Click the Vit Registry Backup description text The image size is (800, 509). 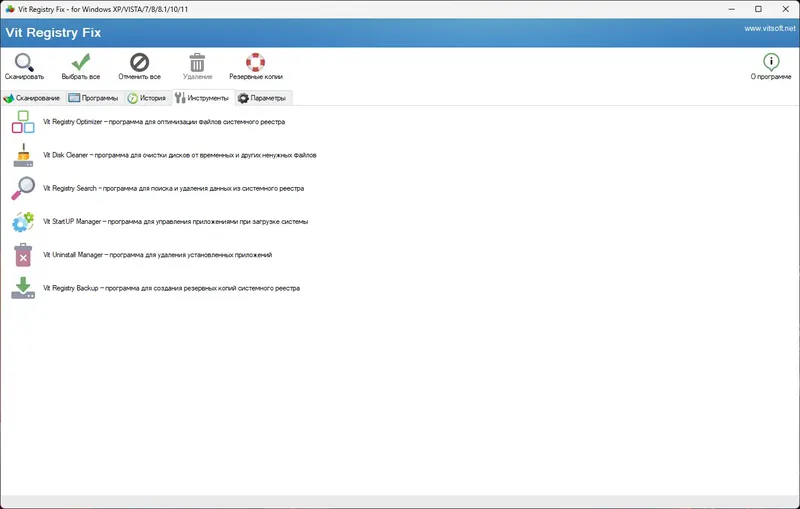[x=171, y=288]
